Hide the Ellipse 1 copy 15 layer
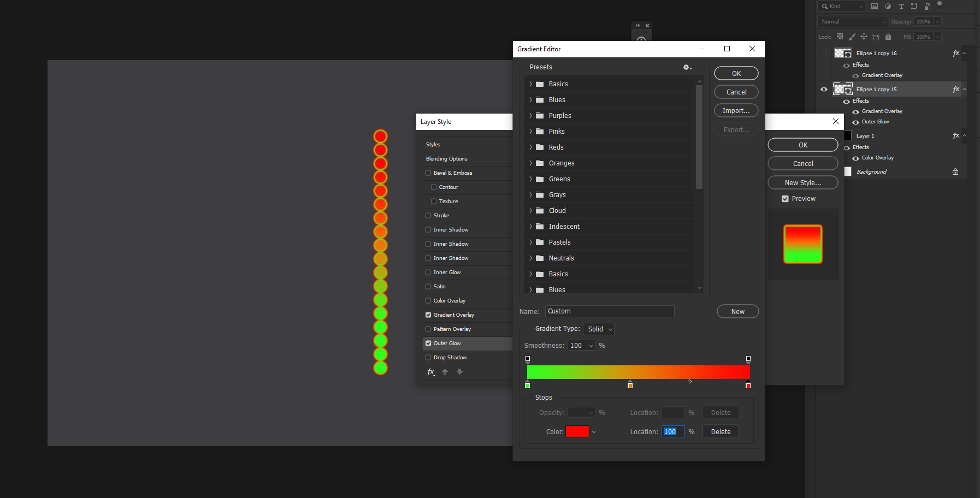Viewport: 980px width, 498px height. pos(824,89)
